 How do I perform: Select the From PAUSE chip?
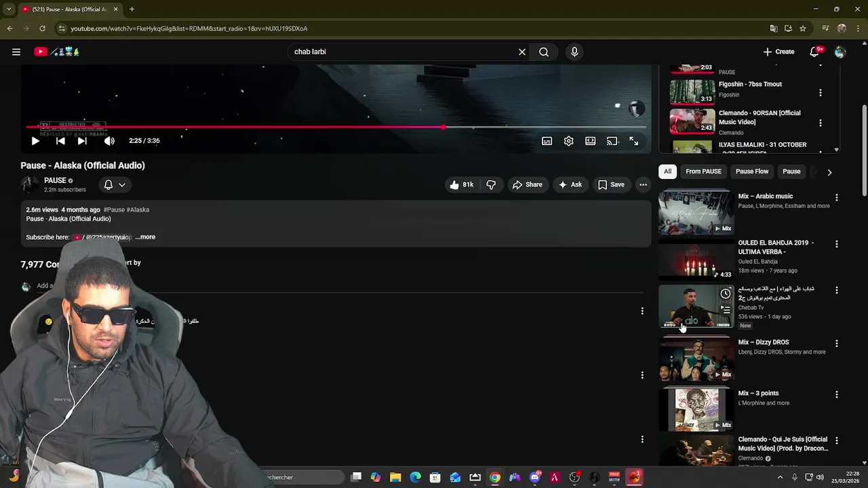click(x=703, y=171)
